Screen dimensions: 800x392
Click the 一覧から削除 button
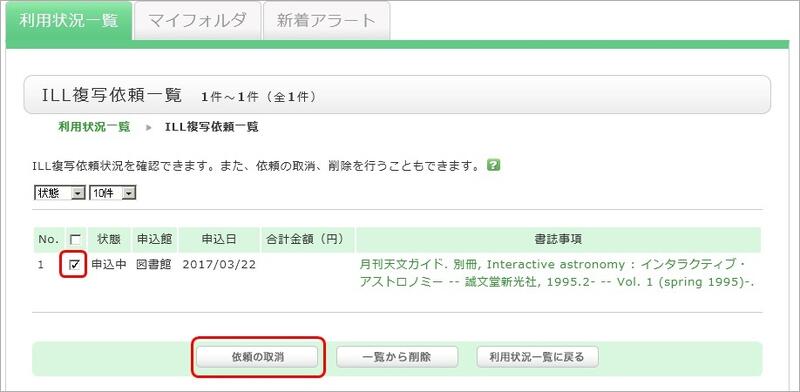click(x=396, y=357)
